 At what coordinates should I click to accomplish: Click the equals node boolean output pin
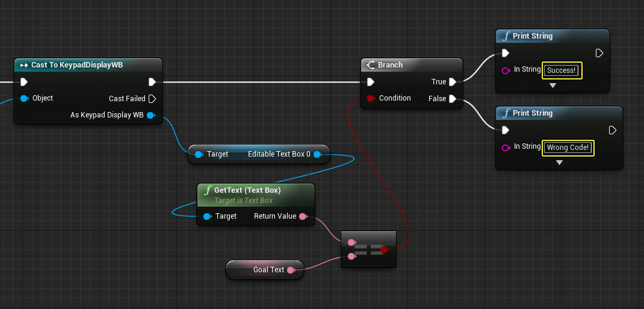pyautogui.click(x=384, y=249)
